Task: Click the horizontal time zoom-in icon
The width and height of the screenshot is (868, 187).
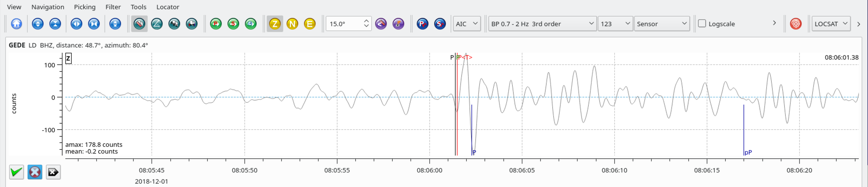Action: [x=76, y=24]
